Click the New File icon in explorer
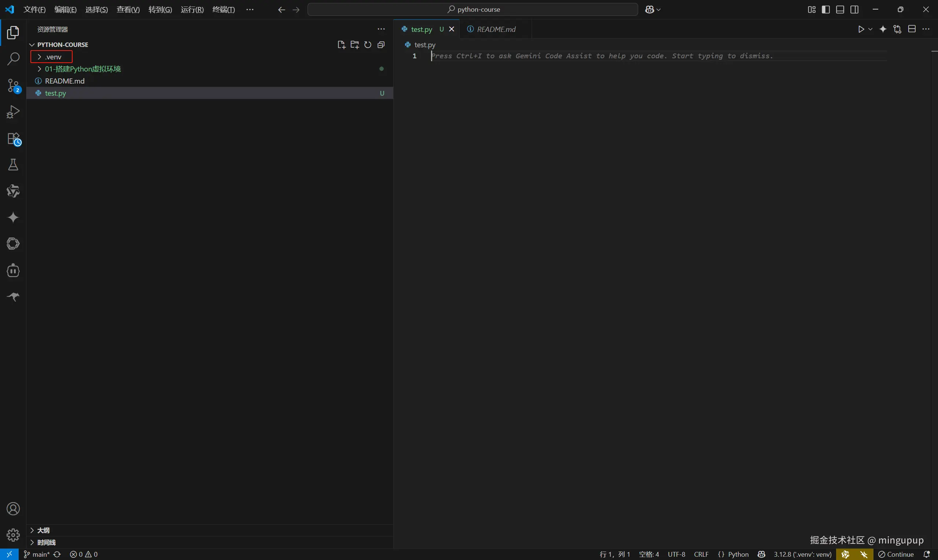Screen dimensions: 938x560 341,45
